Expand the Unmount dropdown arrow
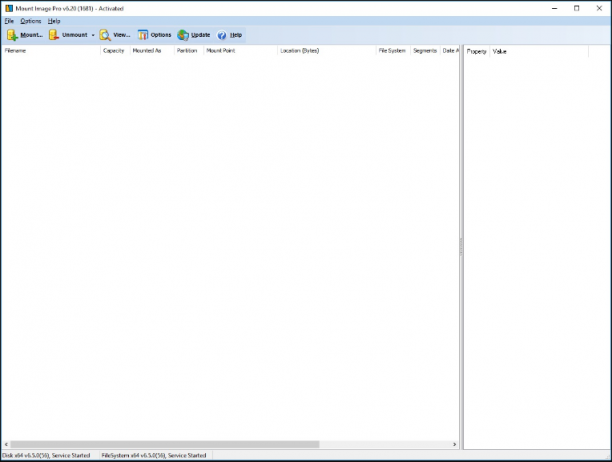 [x=93, y=35]
